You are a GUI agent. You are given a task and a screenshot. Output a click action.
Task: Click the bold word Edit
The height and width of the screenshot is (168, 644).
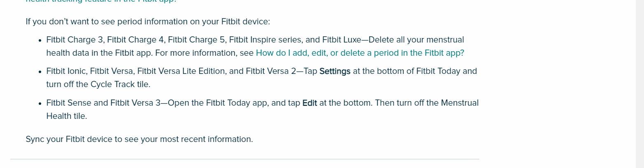[310, 103]
